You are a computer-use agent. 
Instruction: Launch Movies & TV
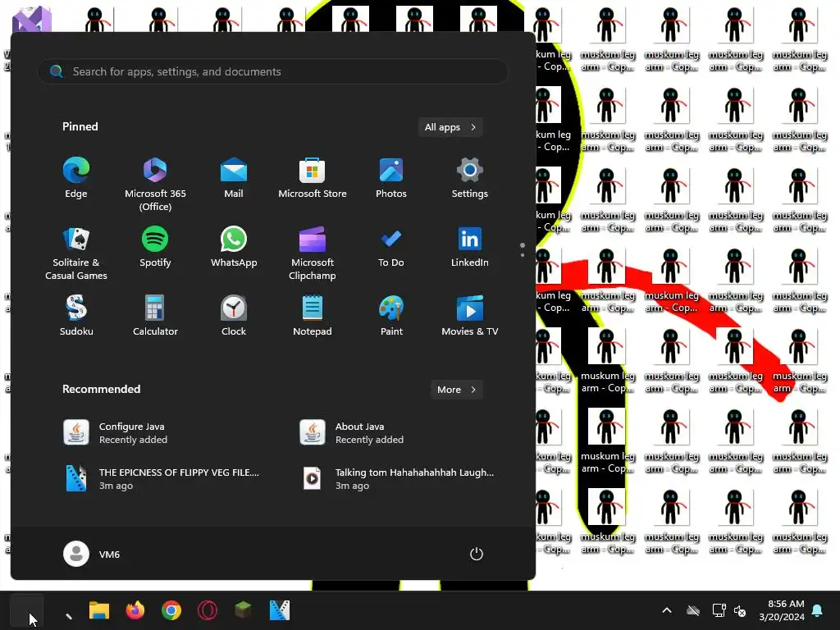tap(470, 316)
